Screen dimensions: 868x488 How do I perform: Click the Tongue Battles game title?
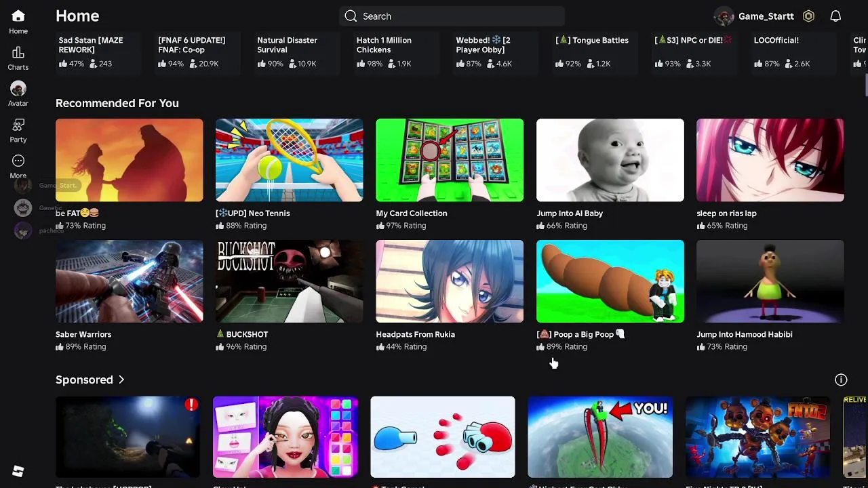tap(592, 40)
